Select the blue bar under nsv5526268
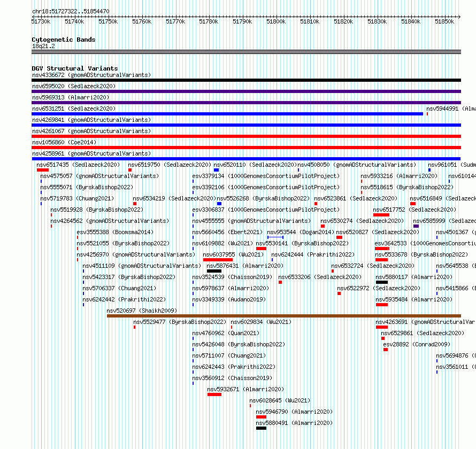The image size is (476, 449). [x=219, y=204]
